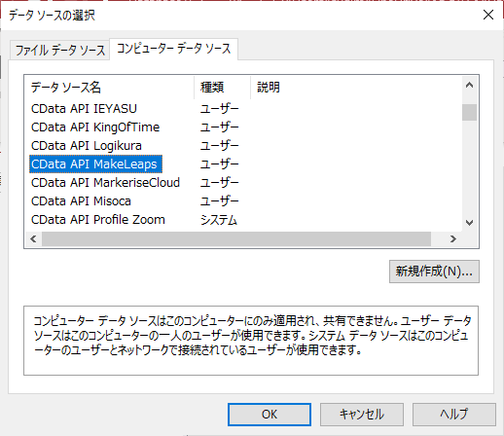Open the 新規作成(N)... dialog
Screen dimensions: 504x436
pos(434,272)
